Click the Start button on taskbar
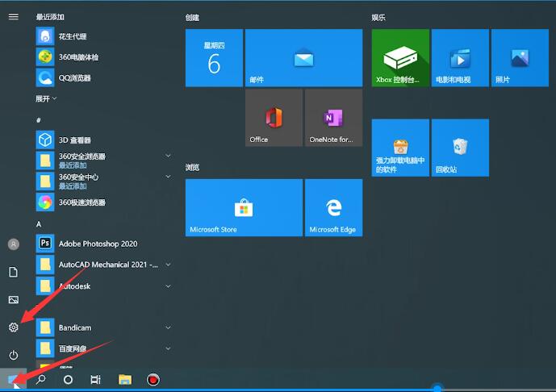556x392 pixels. tap(13, 380)
